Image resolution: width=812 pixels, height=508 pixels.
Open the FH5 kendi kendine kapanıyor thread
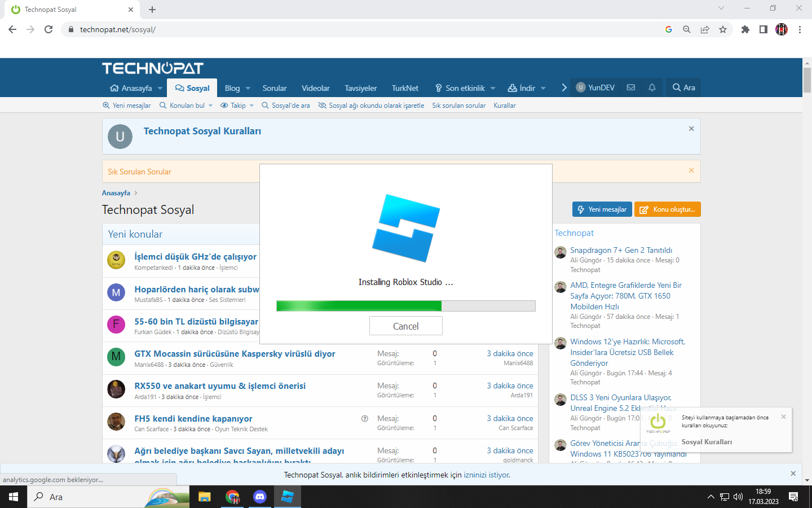193,419
